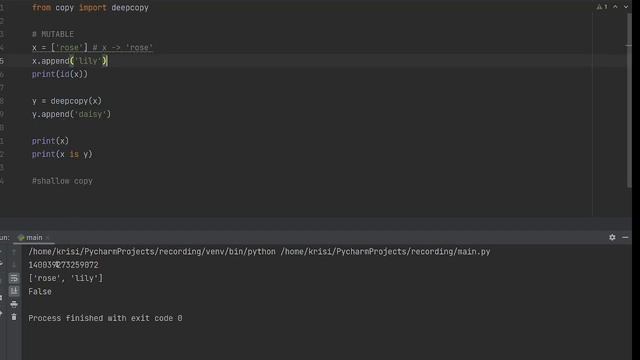Toggle soft-wrap in the Run console
The width and height of the screenshot is (640, 360).
point(14,278)
